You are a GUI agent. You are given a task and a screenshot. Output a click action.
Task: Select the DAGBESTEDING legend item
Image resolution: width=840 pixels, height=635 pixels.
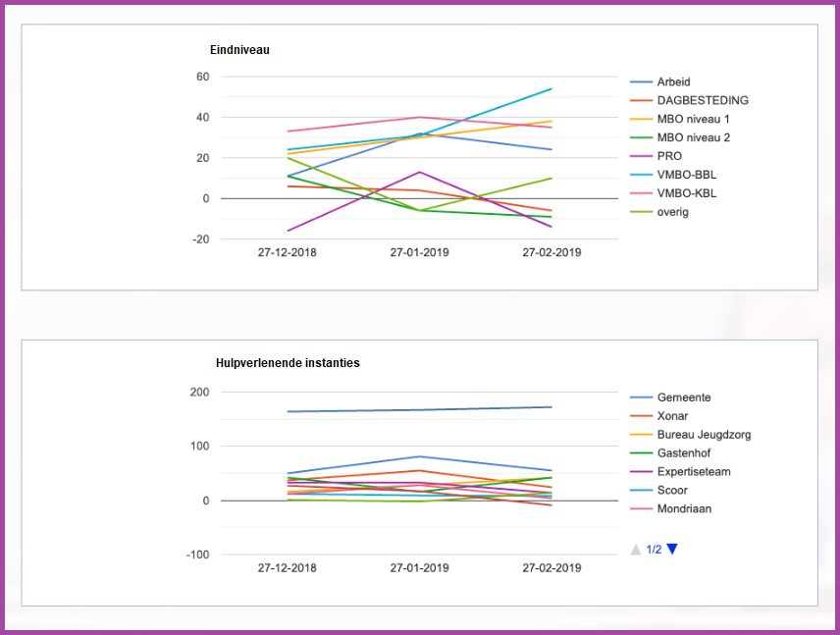pyautogui.click(x=703, y=100)
